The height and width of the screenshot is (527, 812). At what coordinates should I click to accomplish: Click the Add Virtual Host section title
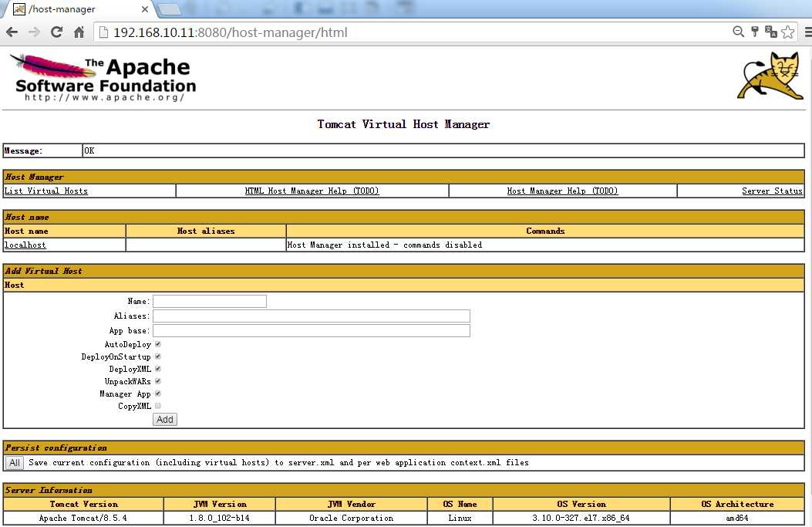[x=43, y=271]
